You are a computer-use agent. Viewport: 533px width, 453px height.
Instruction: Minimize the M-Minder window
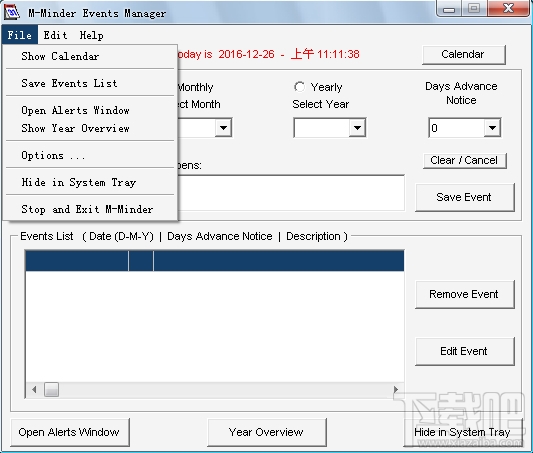[x=449, y=9]
